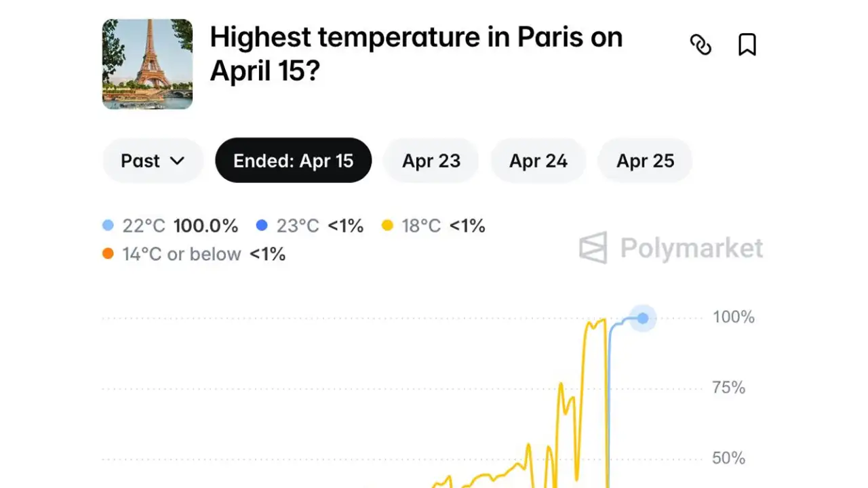Open the Past dates dropdown
Viewport: 868px width, 488px height.
(x=153, y=161)
